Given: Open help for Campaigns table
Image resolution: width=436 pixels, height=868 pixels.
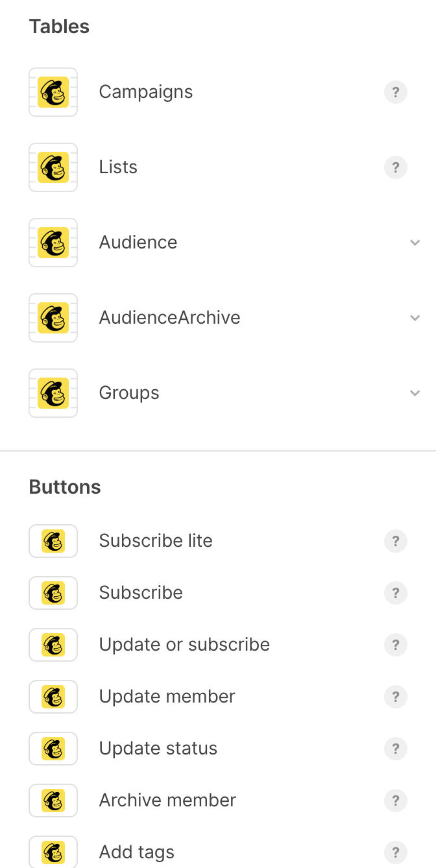Looking at the screenshot, I should [396, 92].
